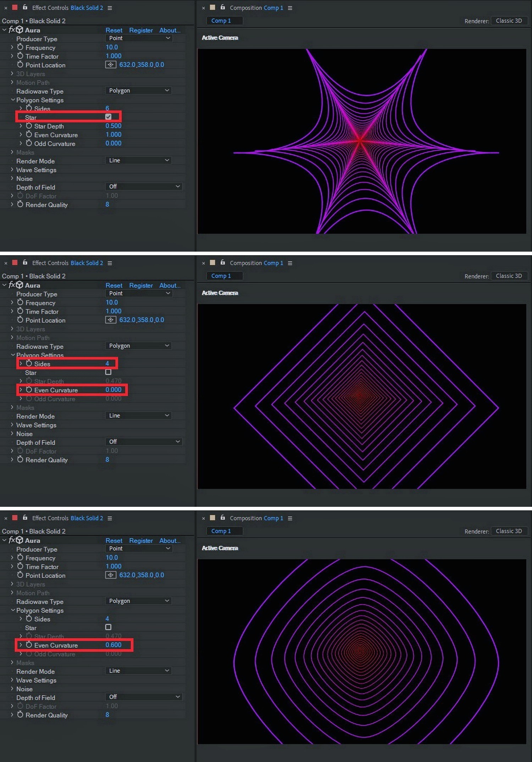Image resolution: width=532 pixels, height=762 pixels.
Task: Select the Comp 1 tab in the rounded-diamond screenshot
Action: coord(225,531)
